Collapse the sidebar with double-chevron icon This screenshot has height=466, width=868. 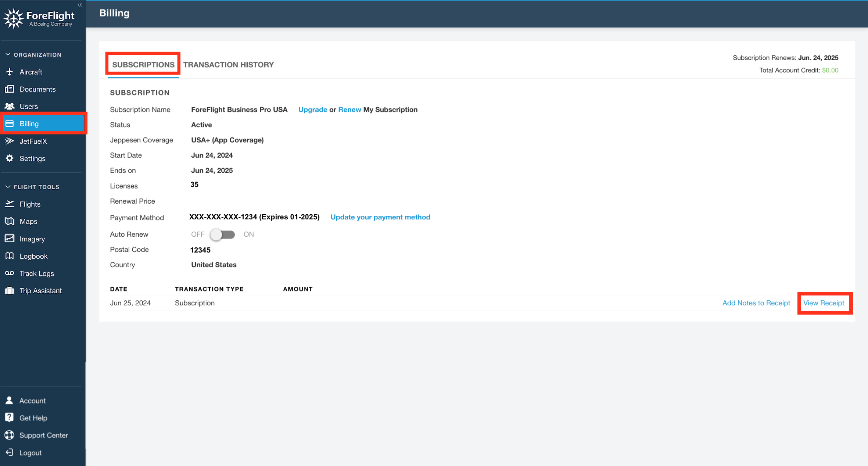80,5
